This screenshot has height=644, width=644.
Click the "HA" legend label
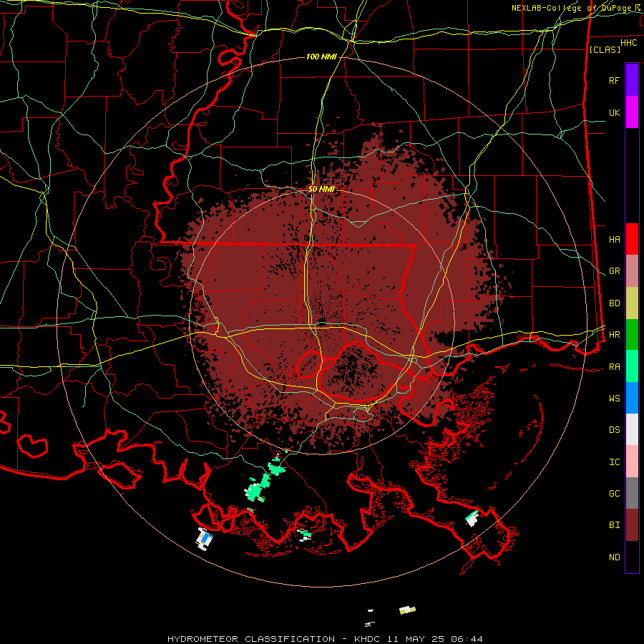pyautogui.click(x=614, y=239)
